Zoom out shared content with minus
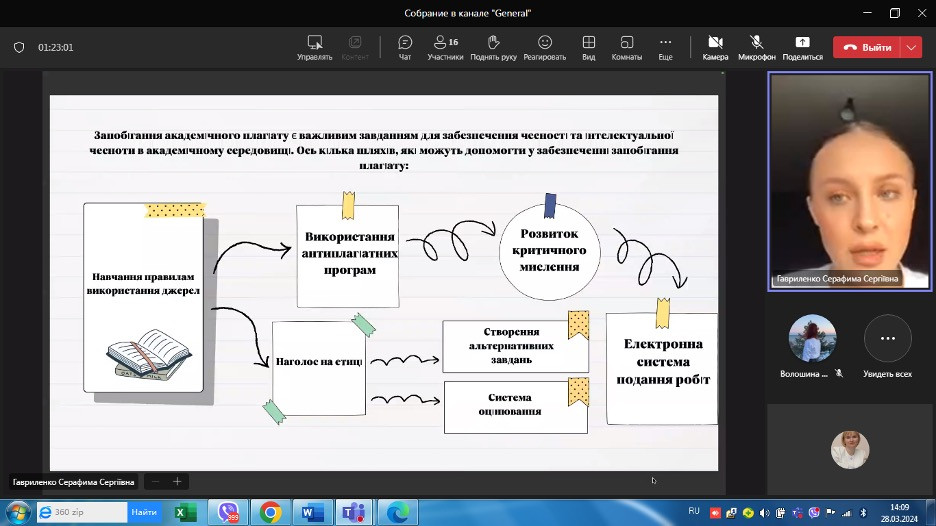 [x=155, y=481]
